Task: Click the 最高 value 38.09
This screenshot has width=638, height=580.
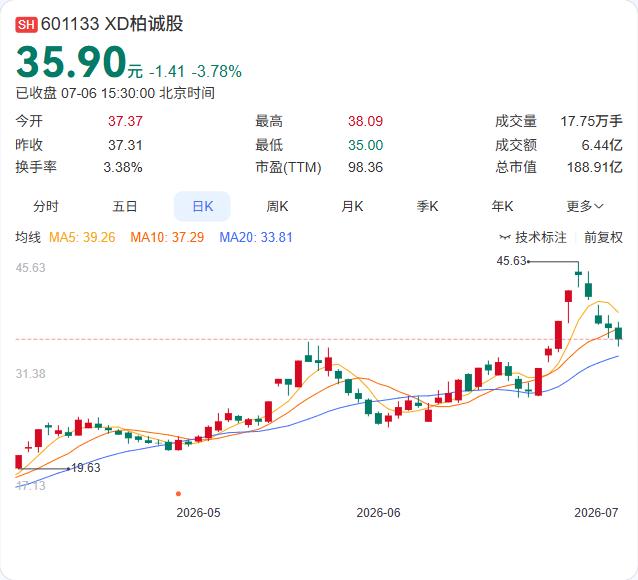Action: click(365, 121)
